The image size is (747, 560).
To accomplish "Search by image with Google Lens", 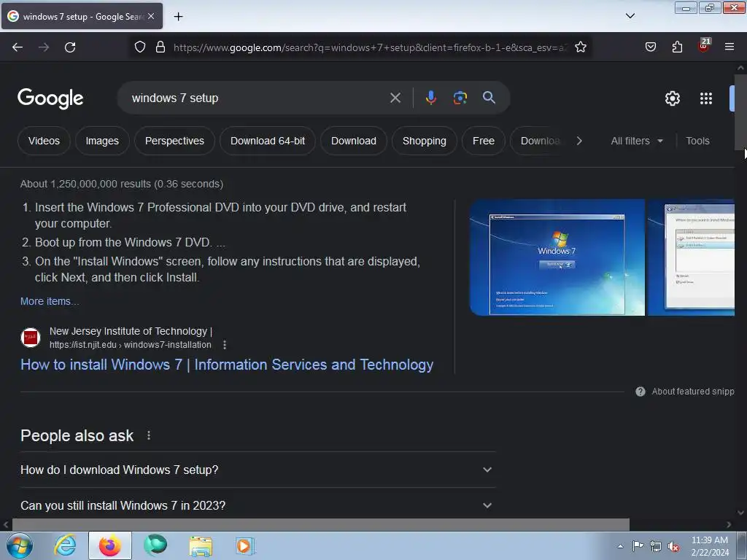I will (x=460, y=98).
